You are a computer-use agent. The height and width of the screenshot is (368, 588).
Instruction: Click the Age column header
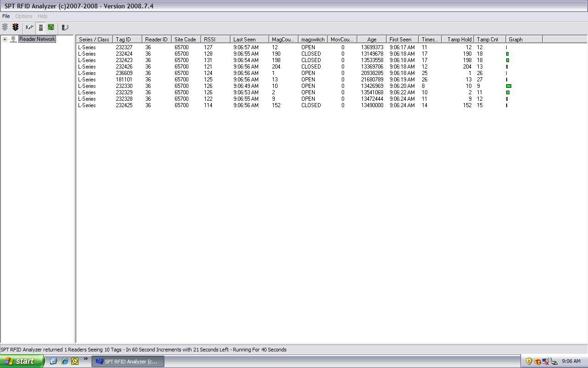(x=372, y=40)
